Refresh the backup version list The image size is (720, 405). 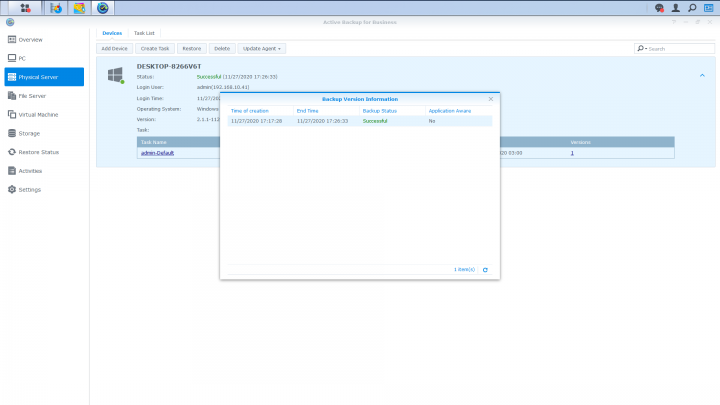click(485, 270)
